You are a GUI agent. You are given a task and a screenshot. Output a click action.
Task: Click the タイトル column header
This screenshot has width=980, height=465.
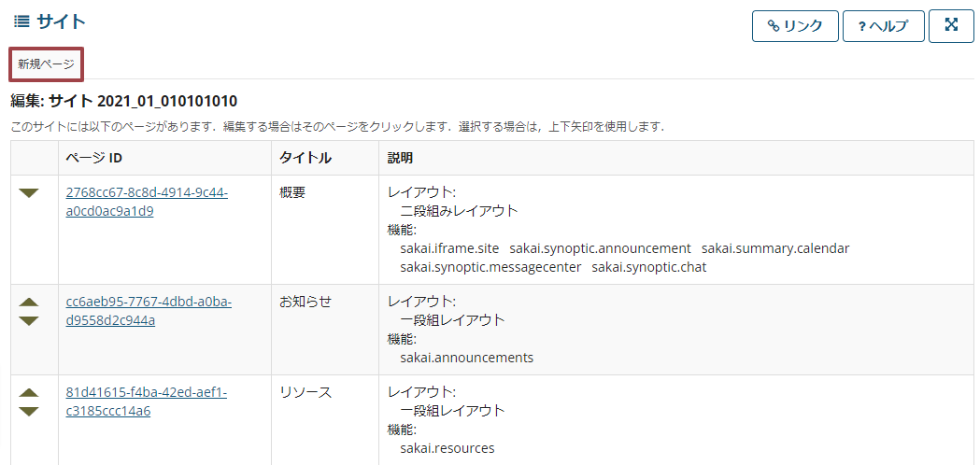click(x=305, y=159)
